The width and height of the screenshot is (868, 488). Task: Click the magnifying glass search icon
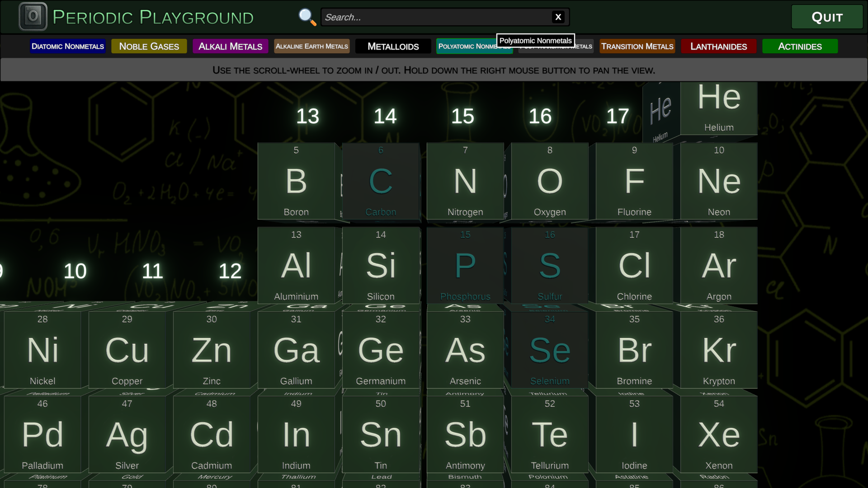[x=307, y=17]
